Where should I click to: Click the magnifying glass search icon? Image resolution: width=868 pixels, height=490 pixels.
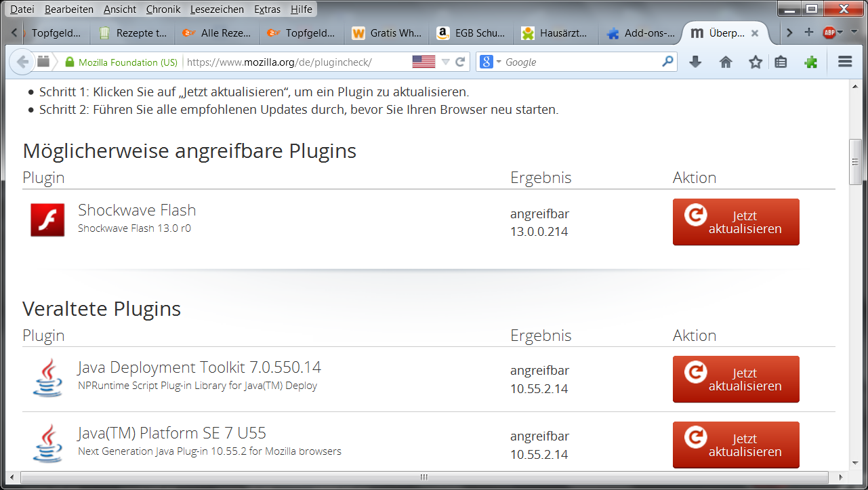668,62
